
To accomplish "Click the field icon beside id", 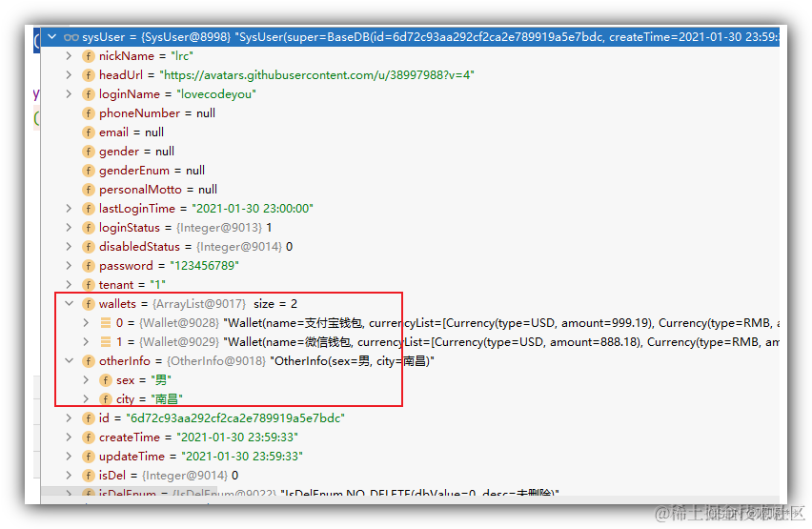I will 89,418.
